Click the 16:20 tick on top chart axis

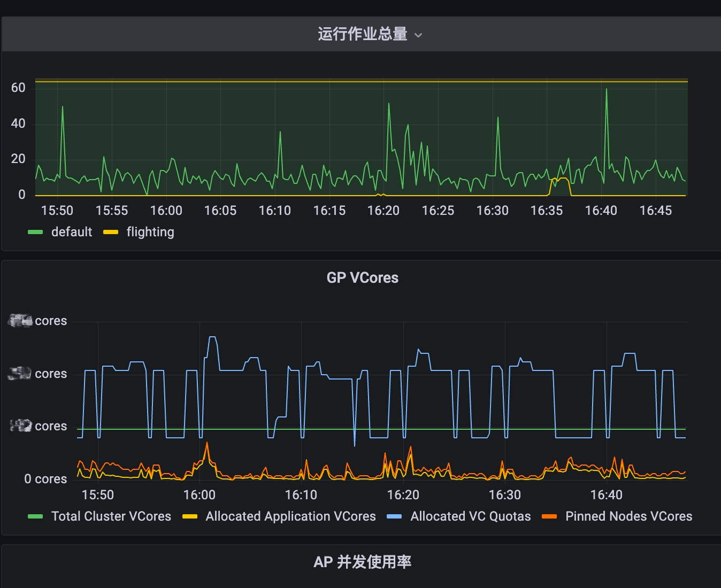coord(383,211)
